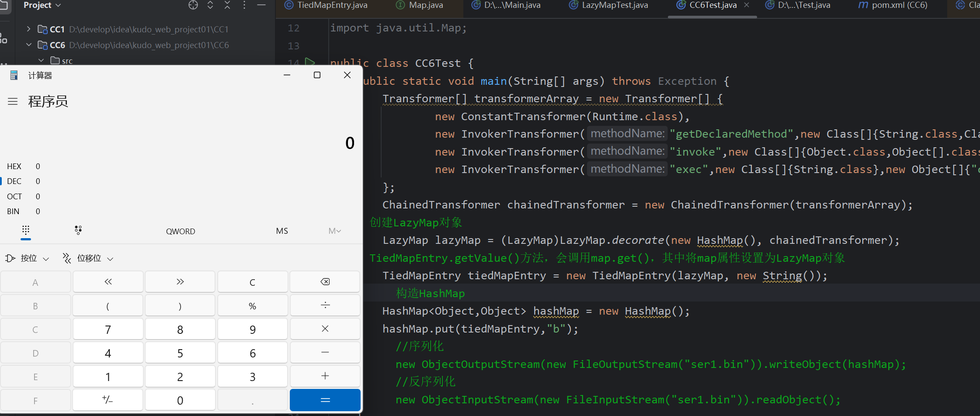Click the calculator display value

(350, 143)
